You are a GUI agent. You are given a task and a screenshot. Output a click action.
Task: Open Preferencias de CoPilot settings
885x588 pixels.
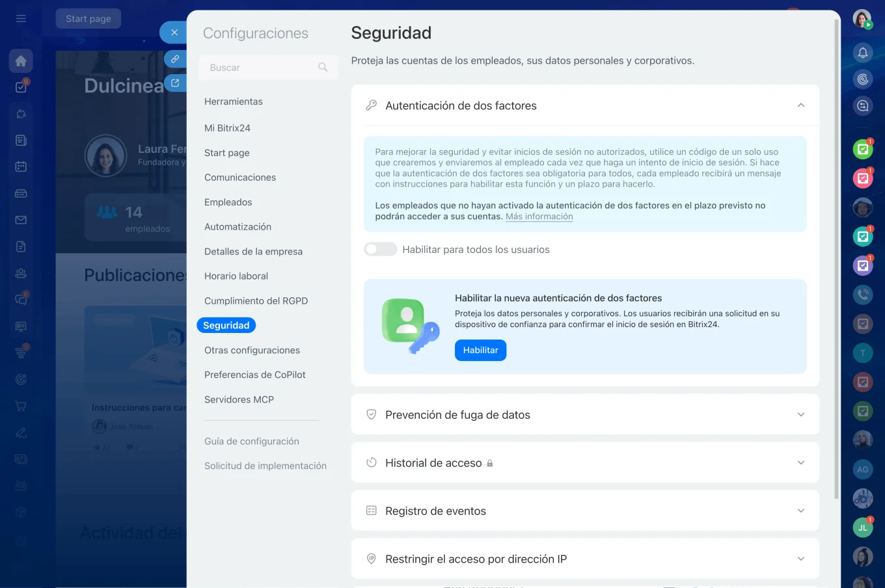tap(254, 375)
